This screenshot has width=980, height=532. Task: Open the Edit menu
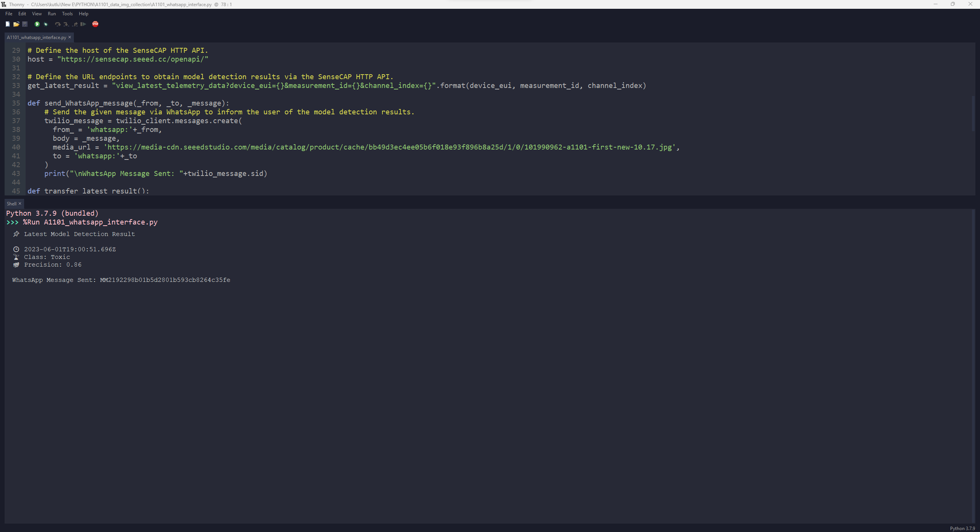point(22,14)
